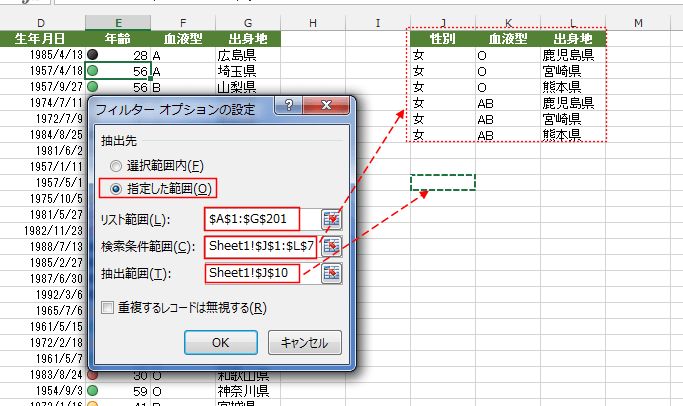Select the cell with 1954/9/3
This screenshot has width=683, height=406.
tap(42, 391)
